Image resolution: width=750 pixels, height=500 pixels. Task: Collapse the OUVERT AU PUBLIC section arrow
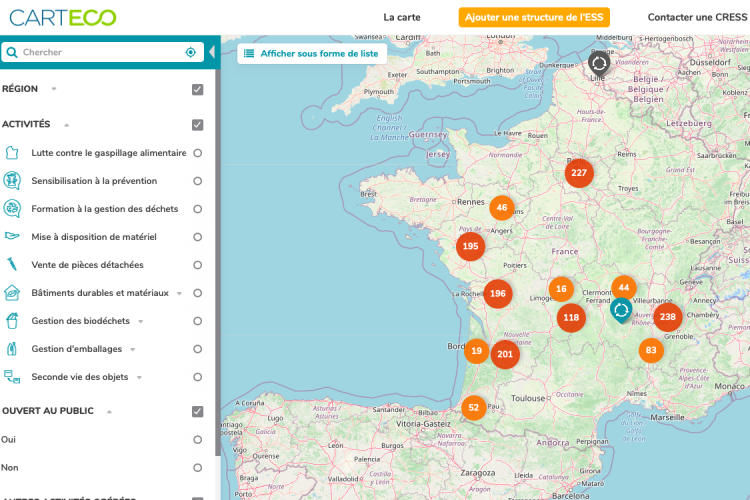pyautogui.click(x=109, y=411)
